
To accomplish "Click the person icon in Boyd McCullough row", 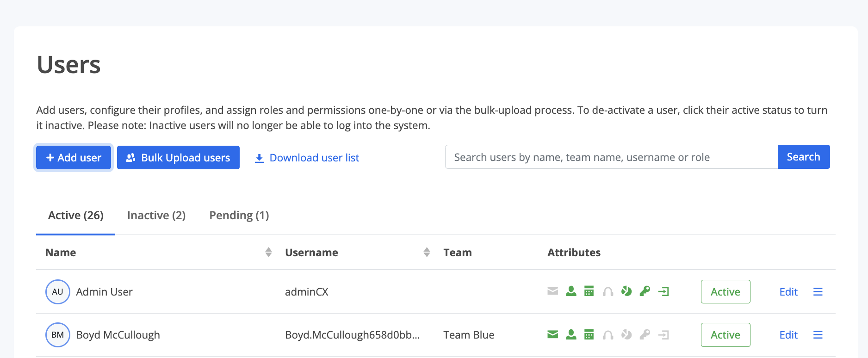I will click(x=571, y=334).
